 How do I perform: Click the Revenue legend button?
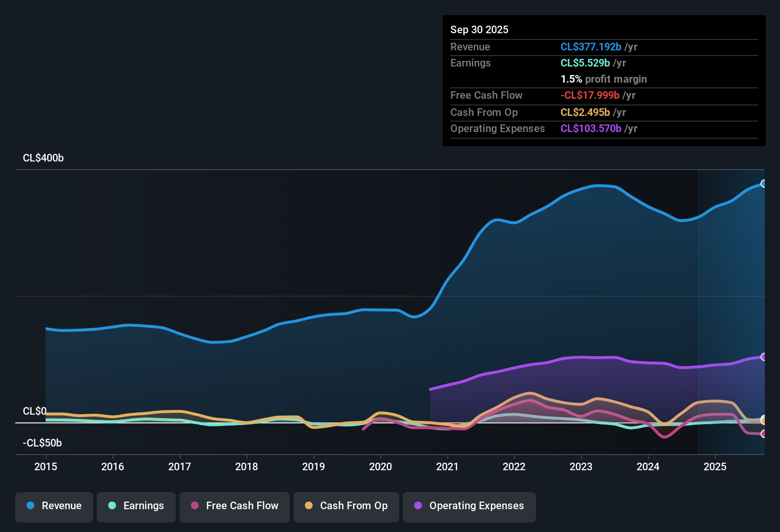(54, 506)
